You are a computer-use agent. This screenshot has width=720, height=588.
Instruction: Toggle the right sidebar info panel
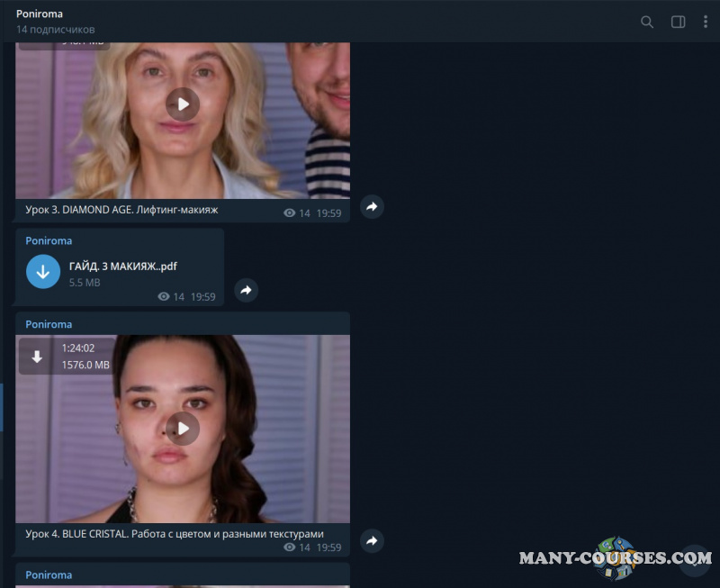click(x=678, y=22)
